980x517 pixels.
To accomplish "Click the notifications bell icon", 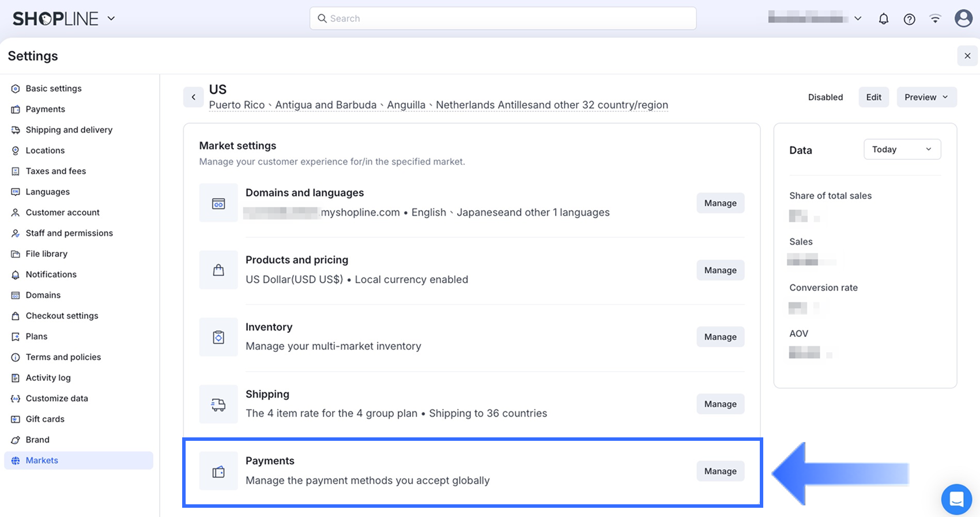I will [883, 19].
